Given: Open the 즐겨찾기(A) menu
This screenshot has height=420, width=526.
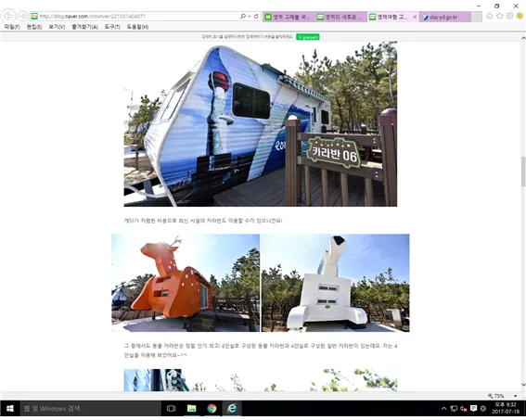Looking at the screenshot, I should coord(84,27).
